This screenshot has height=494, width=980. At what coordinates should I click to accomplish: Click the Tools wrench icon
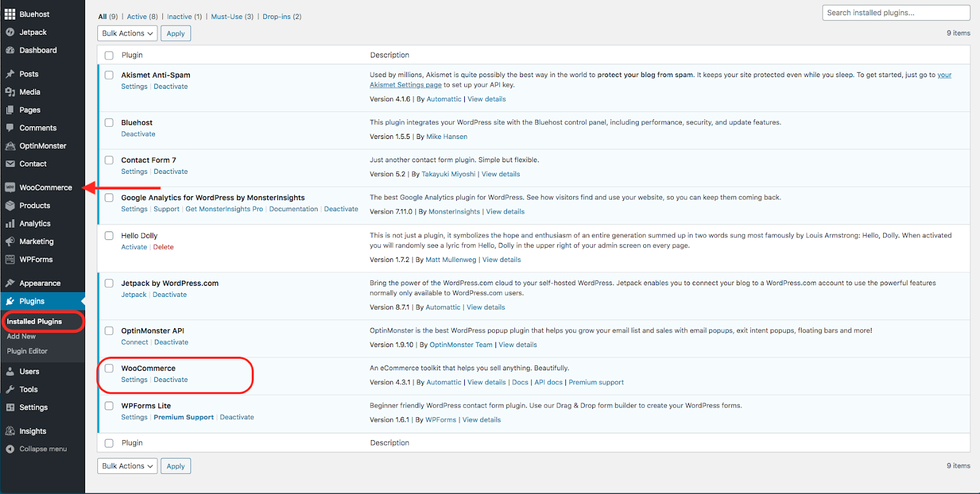(10, 389)
